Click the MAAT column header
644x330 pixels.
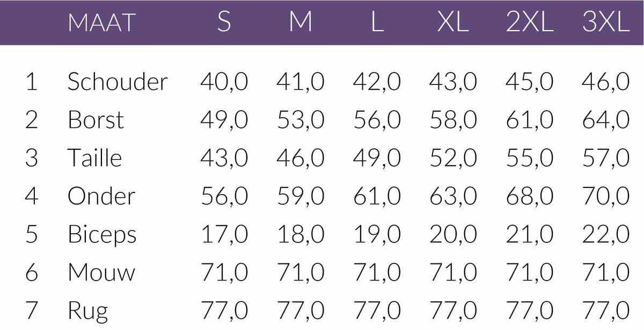click(x=101, y=23)
